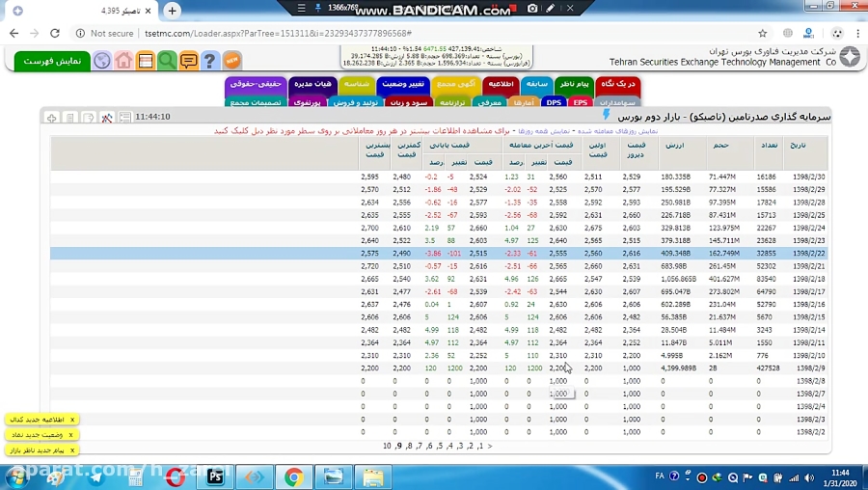Image resolution: width=868 pixels, height=490 pixels.
Task: Open the آگهی مجمع tab
Action: pos(456,84)
